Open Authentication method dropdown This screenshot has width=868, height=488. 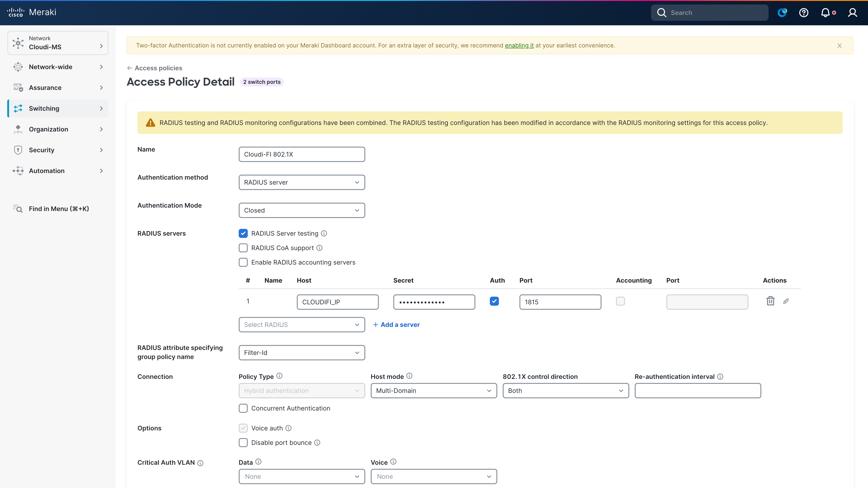pos(302,182)
